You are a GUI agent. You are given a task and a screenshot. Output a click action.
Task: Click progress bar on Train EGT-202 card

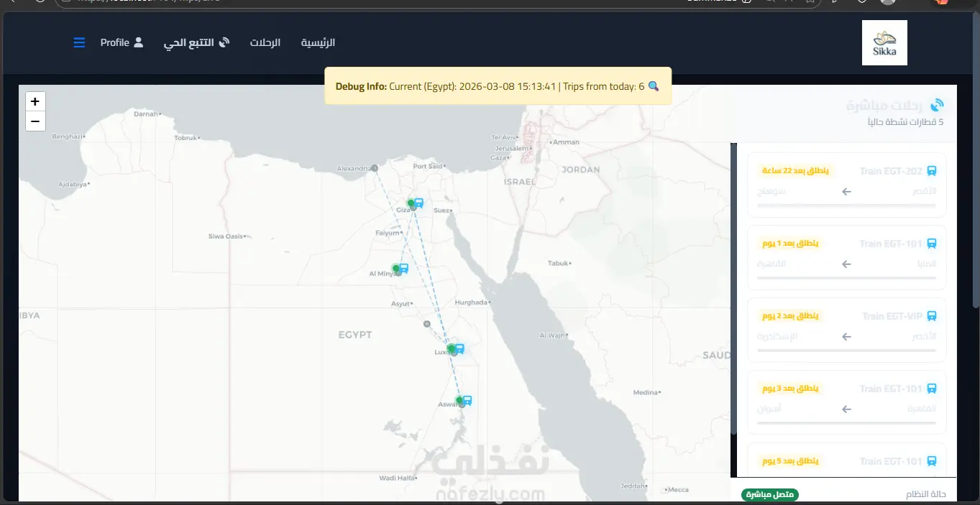click(x=847, y=205)
